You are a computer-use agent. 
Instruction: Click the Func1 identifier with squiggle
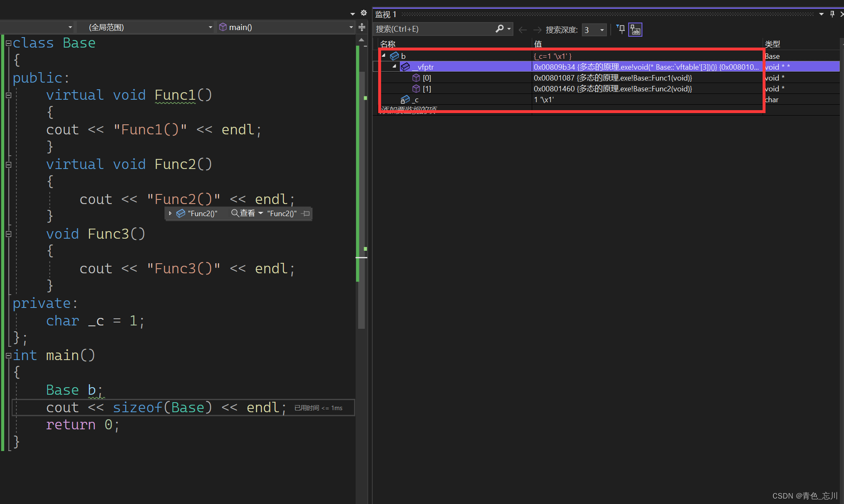tap(175, 95)
